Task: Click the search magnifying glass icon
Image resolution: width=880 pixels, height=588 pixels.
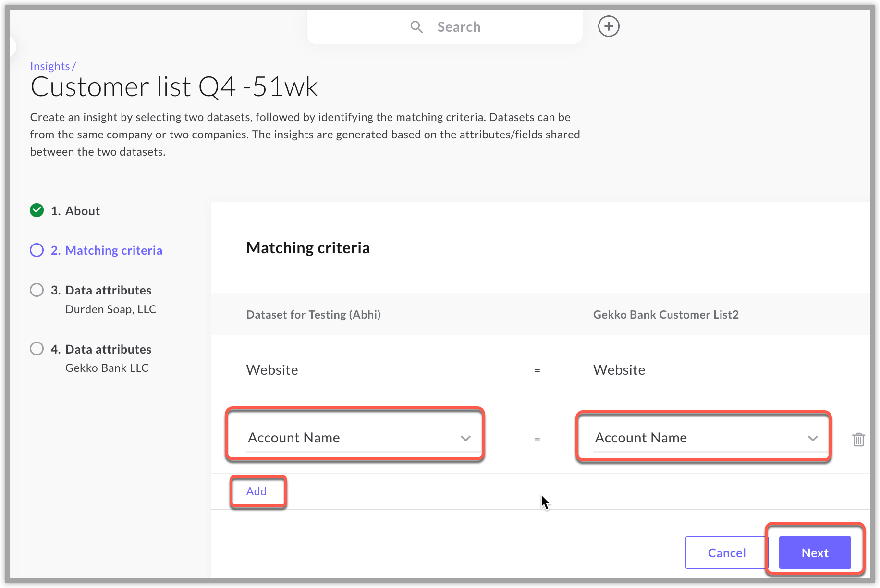Action: (416, 26)
